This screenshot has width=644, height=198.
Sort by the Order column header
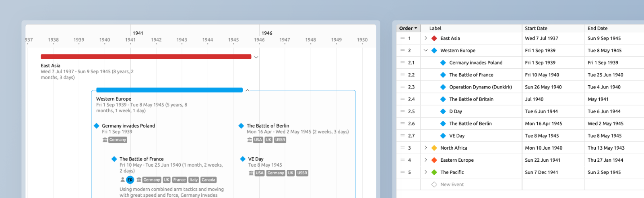408,28
